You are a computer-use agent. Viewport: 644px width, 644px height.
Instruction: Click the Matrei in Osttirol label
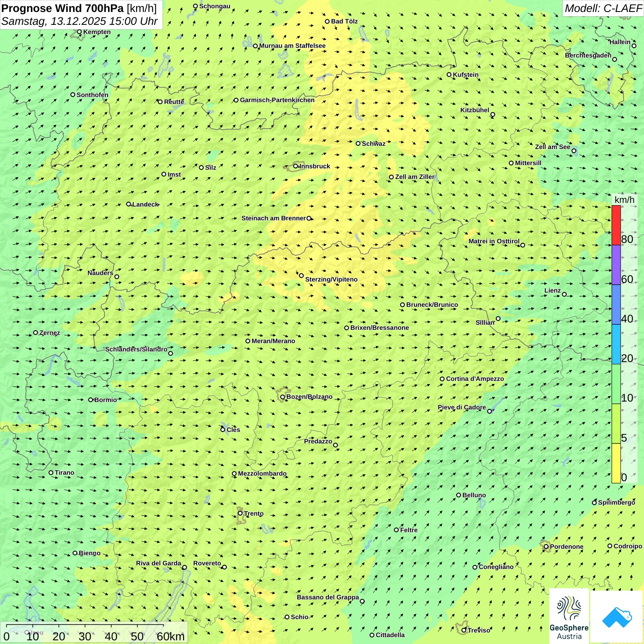(x=494, y=241)
